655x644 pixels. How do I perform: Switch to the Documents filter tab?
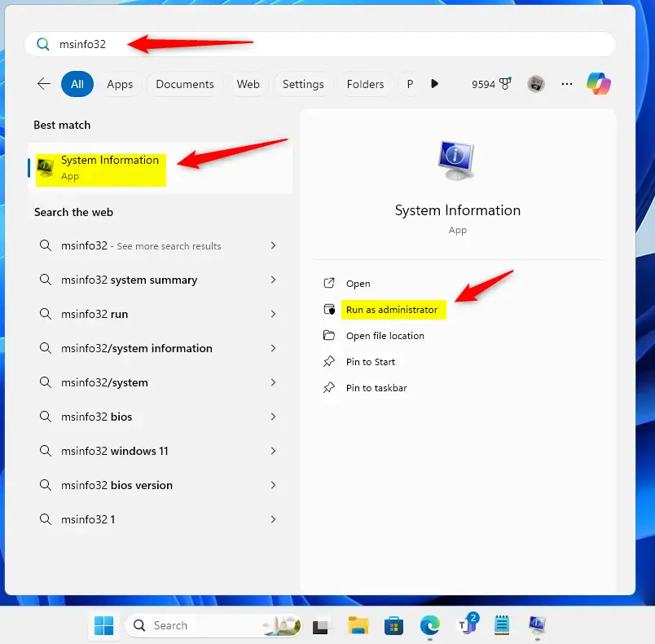tap(185, 84)
